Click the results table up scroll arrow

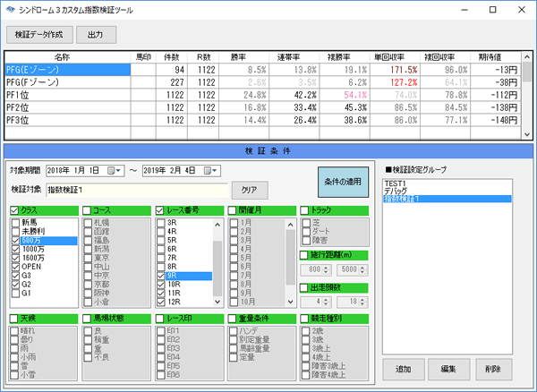(527, 57)
